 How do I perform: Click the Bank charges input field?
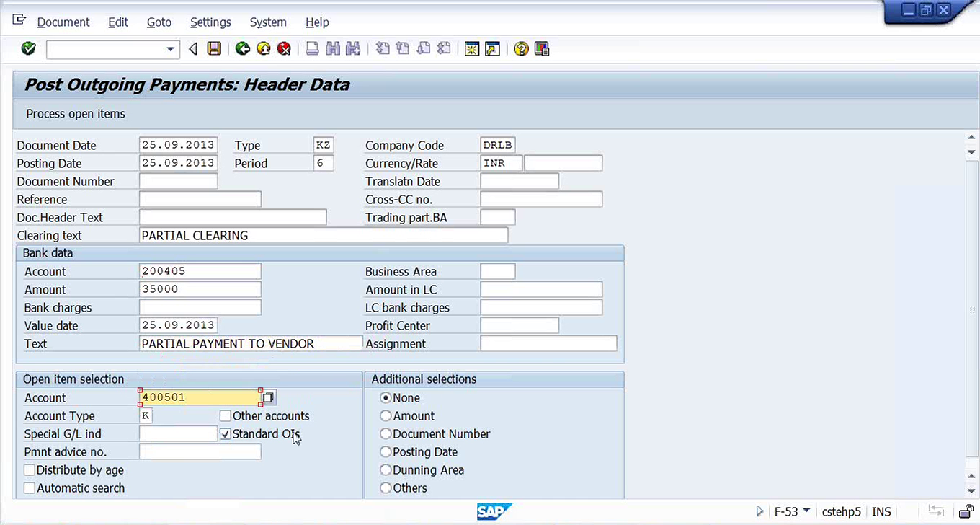[x=200, y=307]
